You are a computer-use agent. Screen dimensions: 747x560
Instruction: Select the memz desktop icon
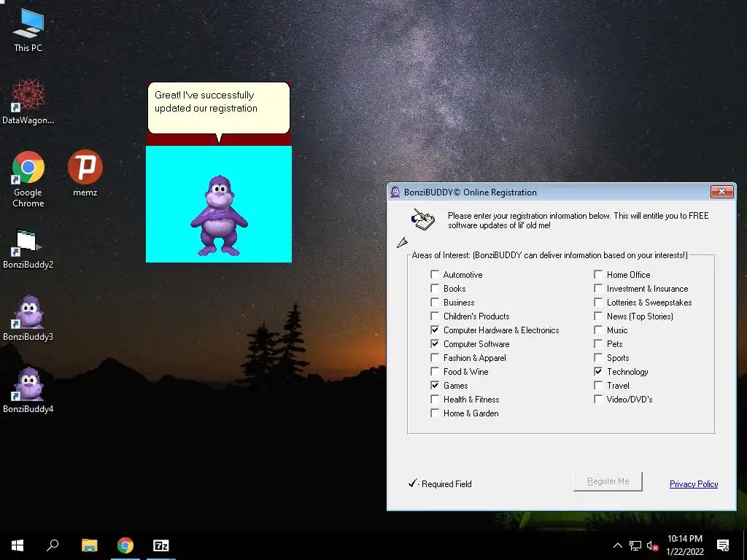(85, 174)
